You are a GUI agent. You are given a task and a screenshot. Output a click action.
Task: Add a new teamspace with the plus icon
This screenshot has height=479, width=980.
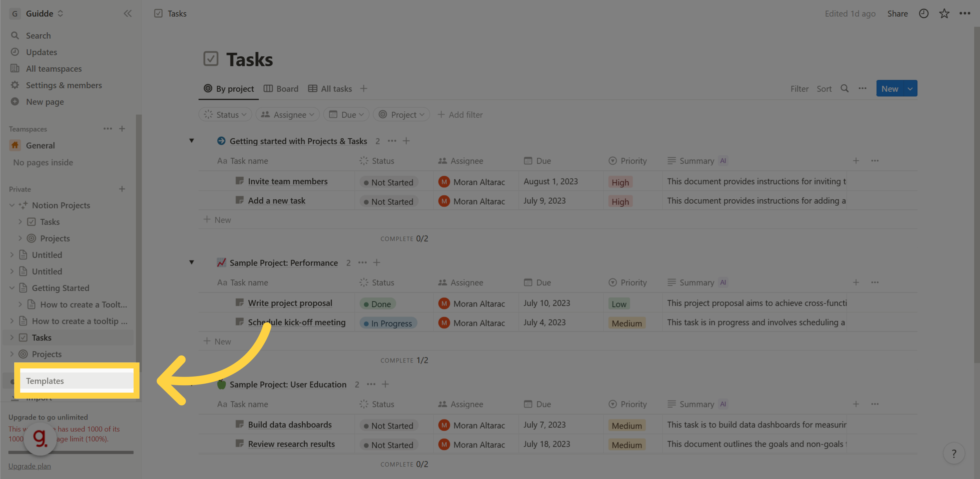(x=122, y=128)
